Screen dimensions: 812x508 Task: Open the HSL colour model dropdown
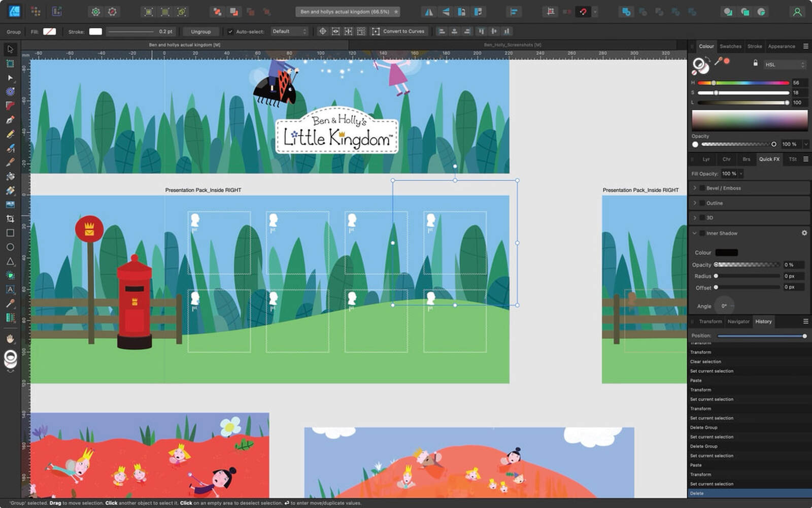[x=785, y=64]
